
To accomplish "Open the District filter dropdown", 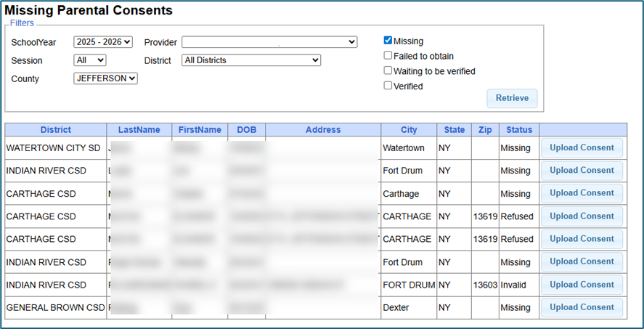I will 251,60.
